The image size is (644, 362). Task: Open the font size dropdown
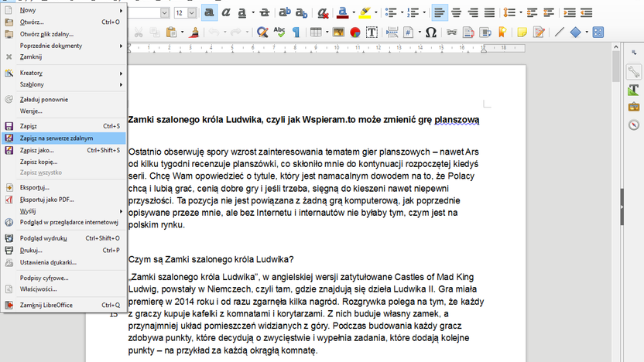coord(192,13)
